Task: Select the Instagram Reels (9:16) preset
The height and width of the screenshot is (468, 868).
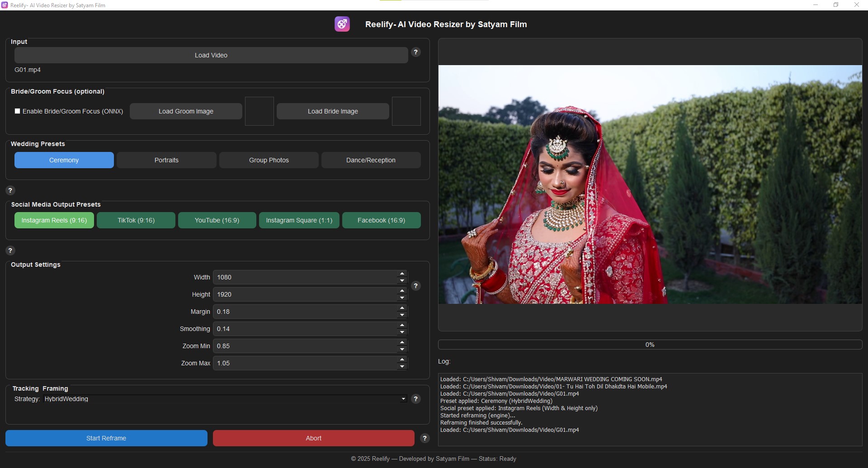Action: click(54, 220)
